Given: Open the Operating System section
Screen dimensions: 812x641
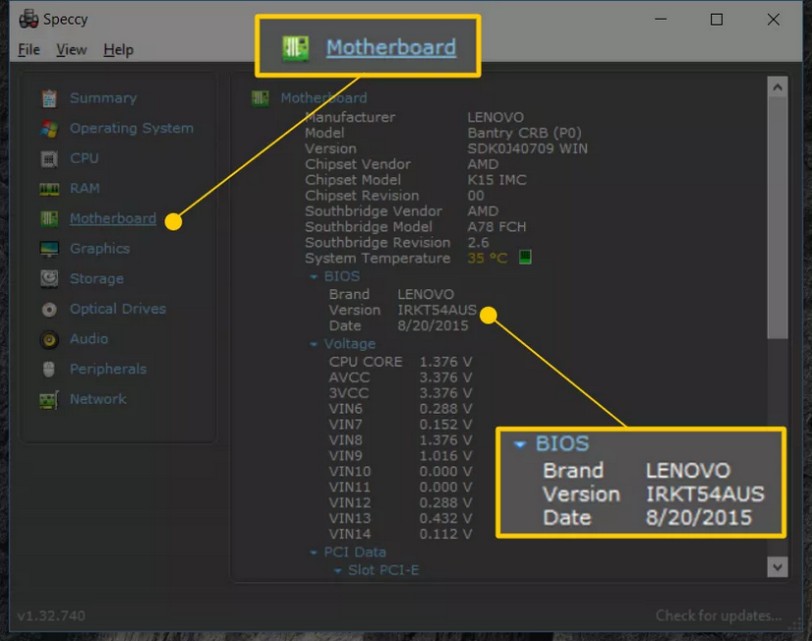Looking at the screenshot, I should [132, 128].
